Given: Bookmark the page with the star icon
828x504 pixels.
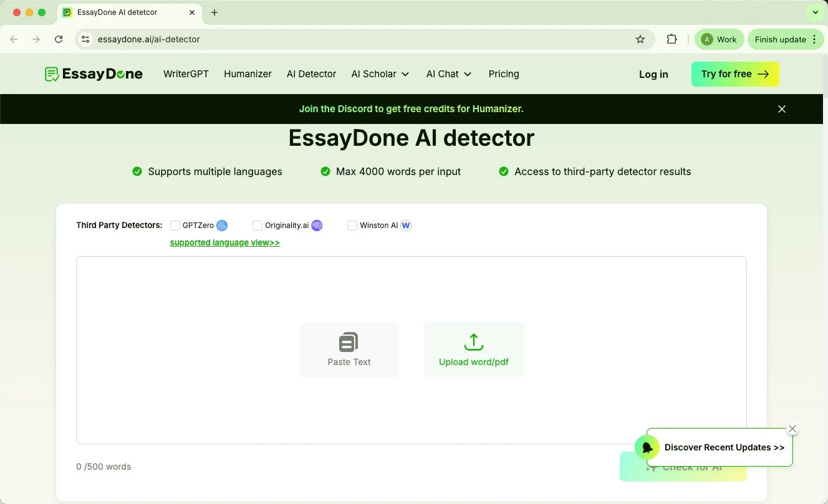Looking at the screenshot, I should [640, 39].
